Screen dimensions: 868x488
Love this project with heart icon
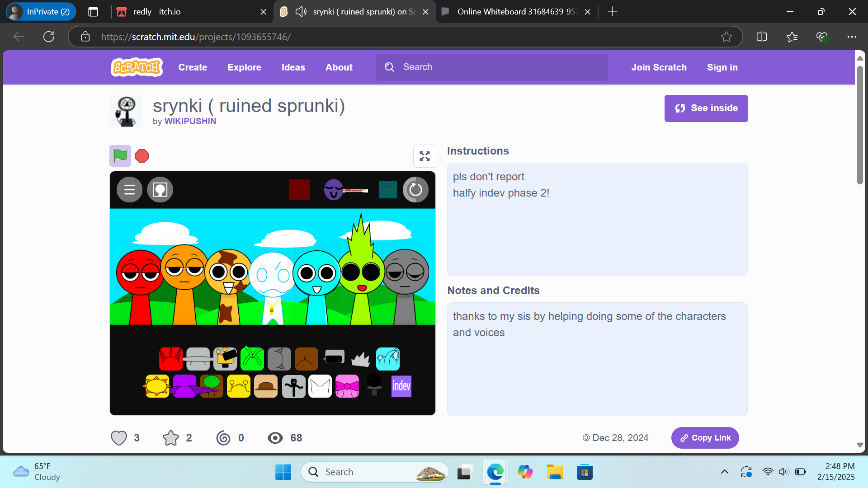(x=119, y=438)
